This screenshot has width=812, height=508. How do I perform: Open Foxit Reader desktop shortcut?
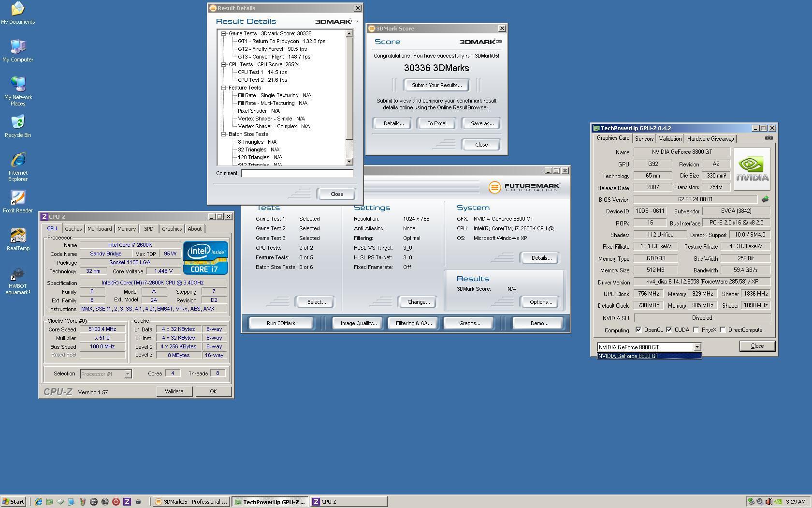[18, 202]
